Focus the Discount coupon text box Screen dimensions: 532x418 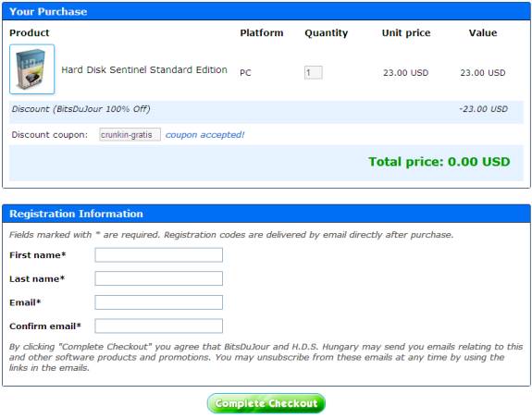click(130, 135)
